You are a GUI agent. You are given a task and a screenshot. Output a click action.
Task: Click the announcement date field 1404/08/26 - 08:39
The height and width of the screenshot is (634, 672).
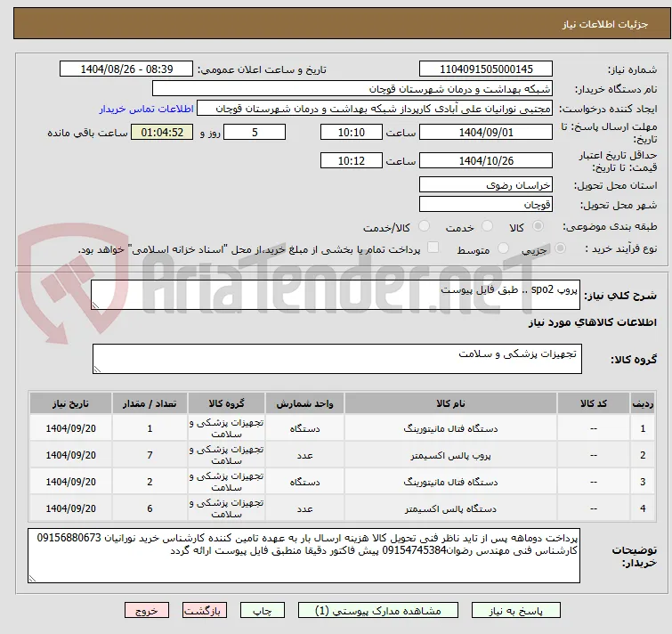tap(126, 69)
